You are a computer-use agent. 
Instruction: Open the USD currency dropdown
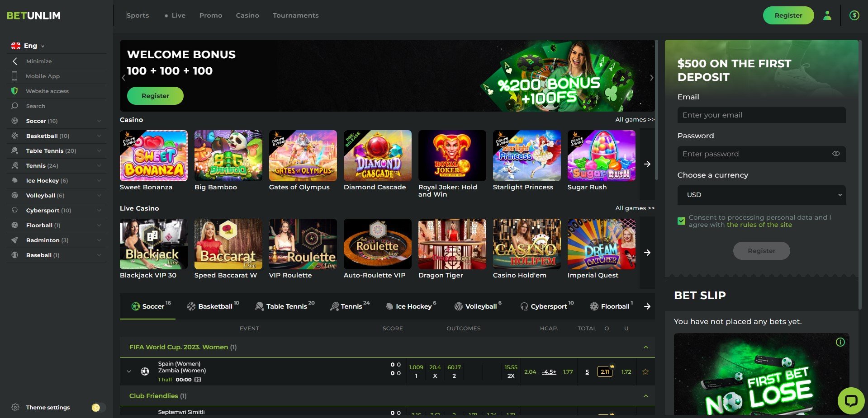(761, 195)
